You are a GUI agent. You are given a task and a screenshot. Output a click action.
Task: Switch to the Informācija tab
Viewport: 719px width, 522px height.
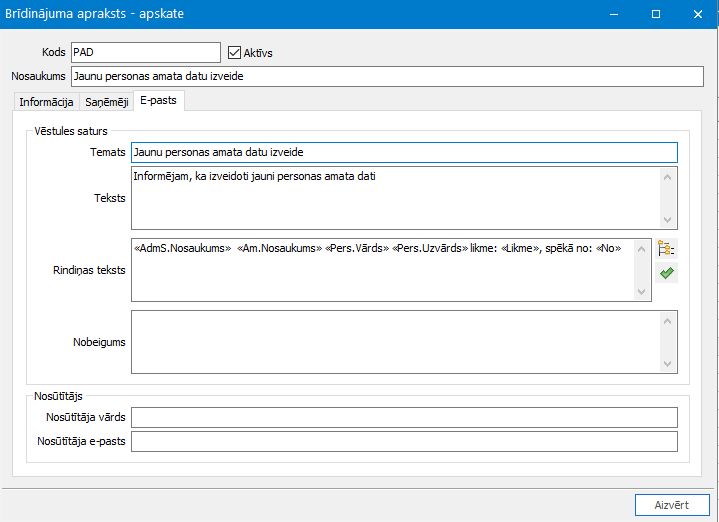46,102
